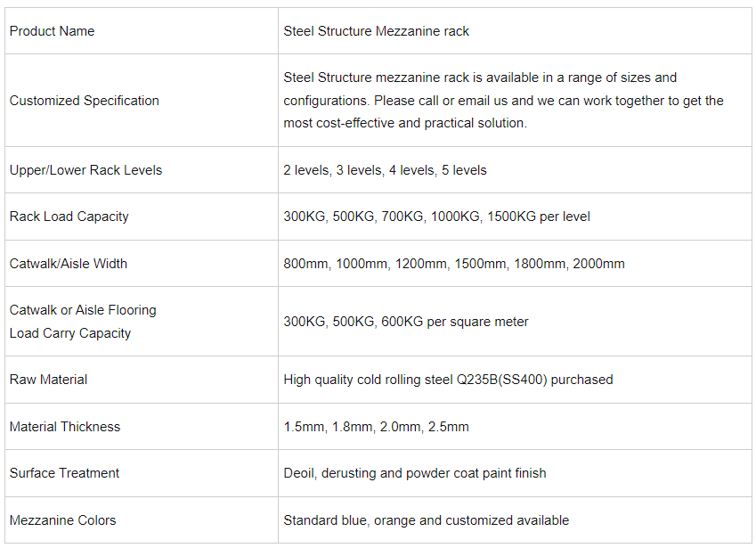Click the "Material Thickness" label
756x548 pixels.
pos(65,427)
